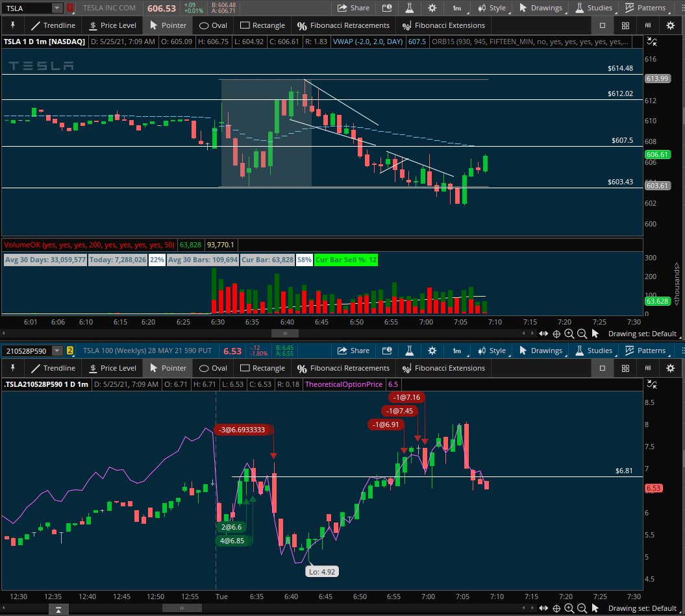The height and width of the screenshot is (616, 685).
Task: Switch bottom chart to grid layout icon
Action: click(625, 368)
